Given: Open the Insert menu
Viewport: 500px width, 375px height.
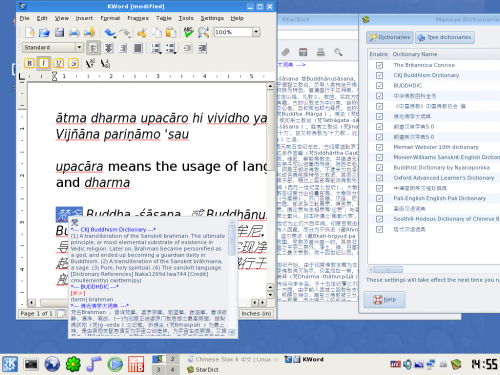Looking at the screenshot, I should [x=84, y=18].
